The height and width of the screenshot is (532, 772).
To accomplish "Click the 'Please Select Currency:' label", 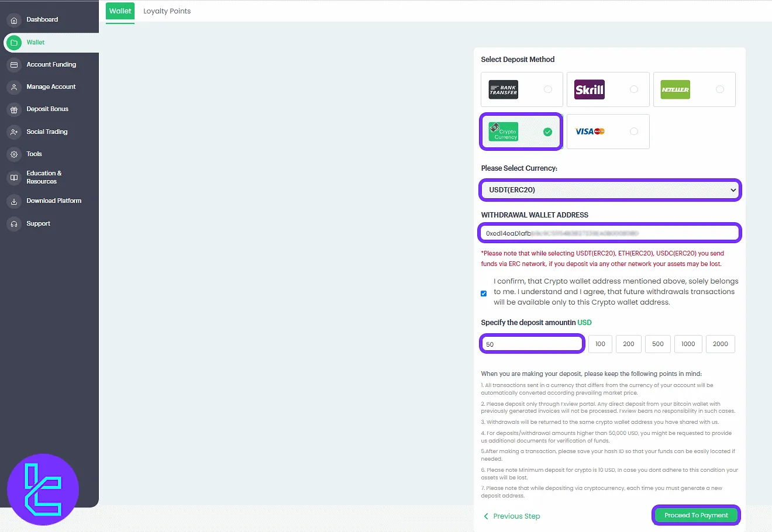I will (x=519, y=168).
